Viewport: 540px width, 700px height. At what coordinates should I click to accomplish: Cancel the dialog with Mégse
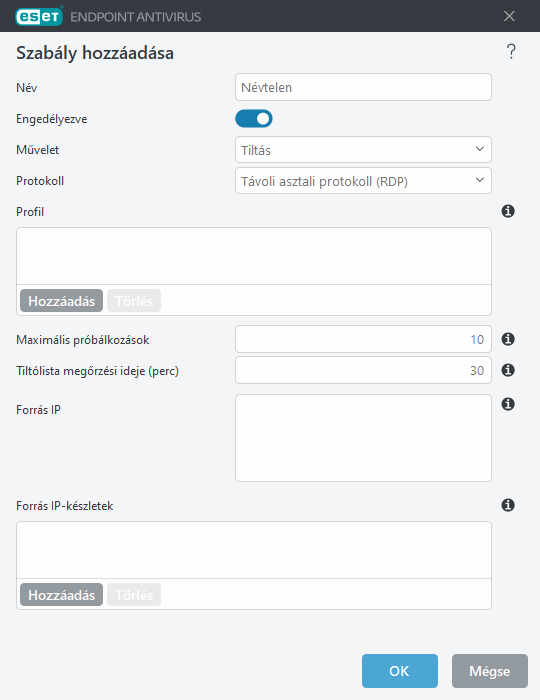point(490,671)
